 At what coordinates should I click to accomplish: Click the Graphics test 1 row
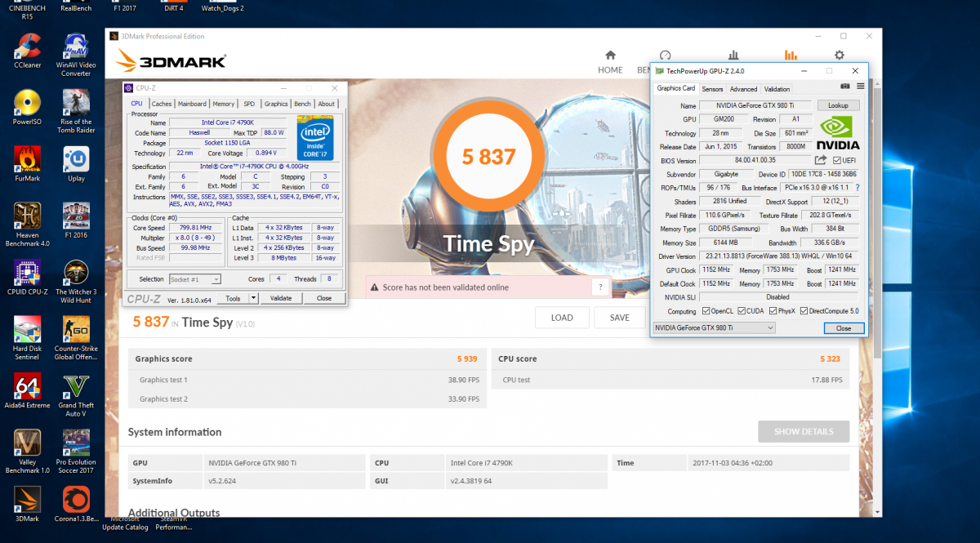[x=307, y=380]
